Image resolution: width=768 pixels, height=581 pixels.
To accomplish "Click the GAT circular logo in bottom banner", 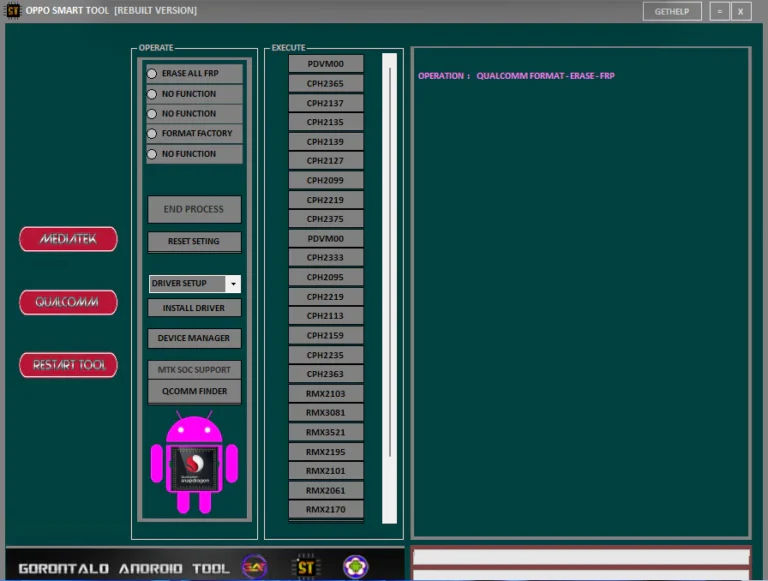I will [255, 567].
